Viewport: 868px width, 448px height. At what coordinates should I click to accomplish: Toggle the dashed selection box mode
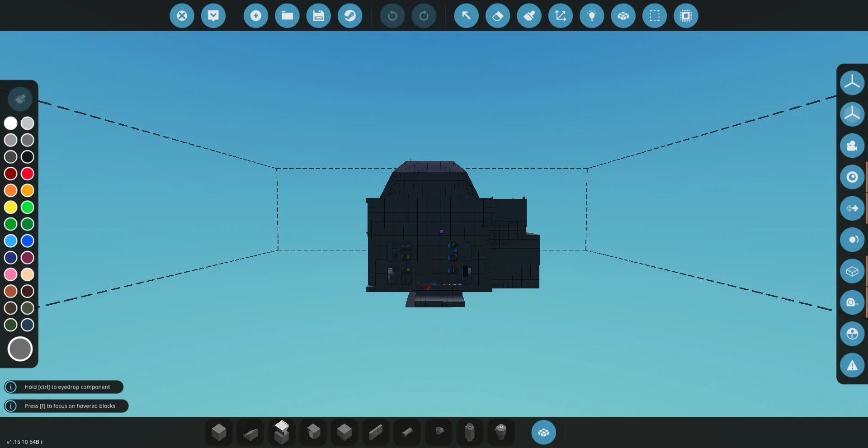pyautogui.click(x=655, y=16)
